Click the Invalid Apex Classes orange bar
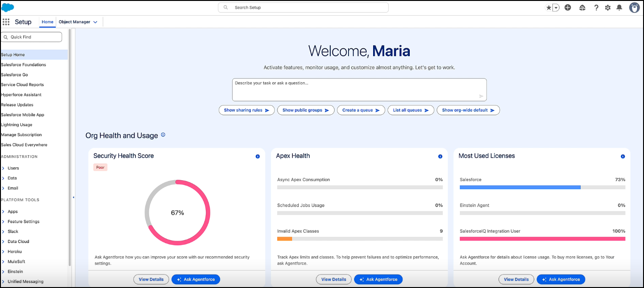644x288 pixels. (285, 239)
